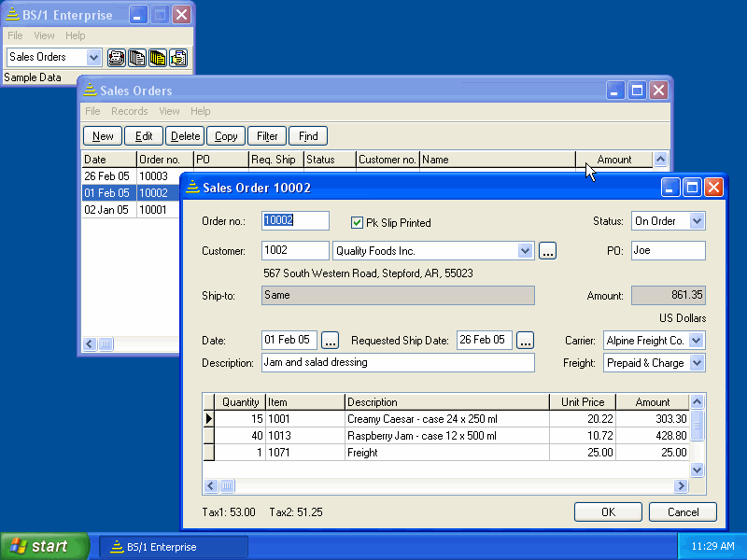Click the Amount column header in Sales Orders
This screenshot has width=747, height=560.
pos(614,160)
